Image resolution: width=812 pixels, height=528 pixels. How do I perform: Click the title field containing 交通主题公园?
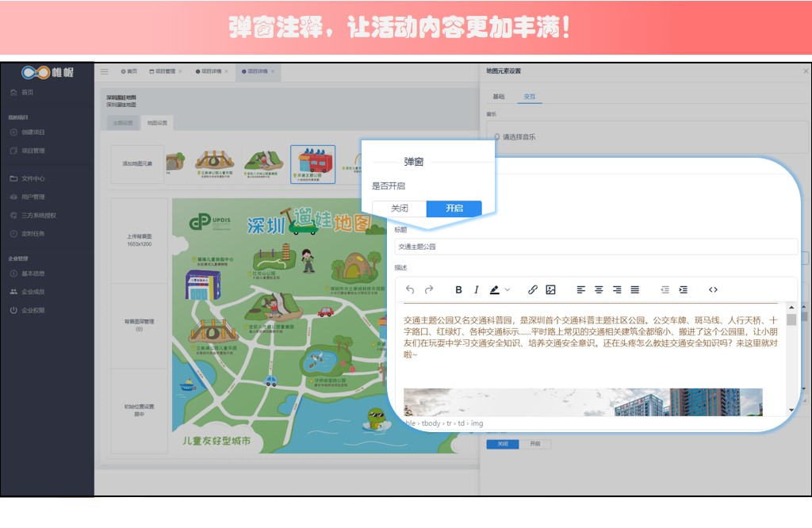coord(596,247)
